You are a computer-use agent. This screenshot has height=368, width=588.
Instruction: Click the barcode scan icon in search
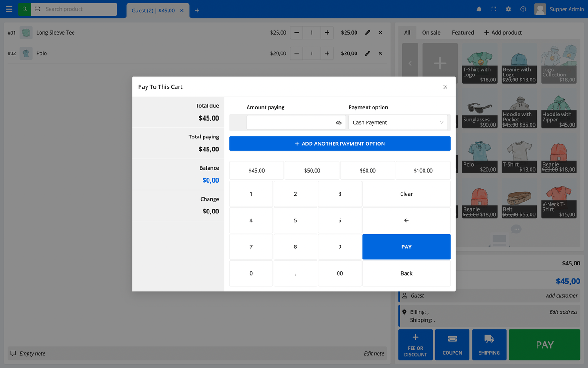pos(37,9)
